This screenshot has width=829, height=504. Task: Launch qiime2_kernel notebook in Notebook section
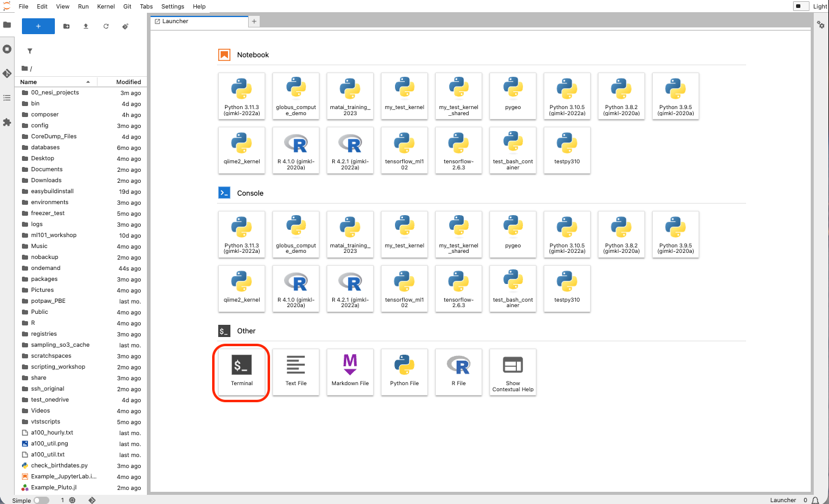point(242,151)
